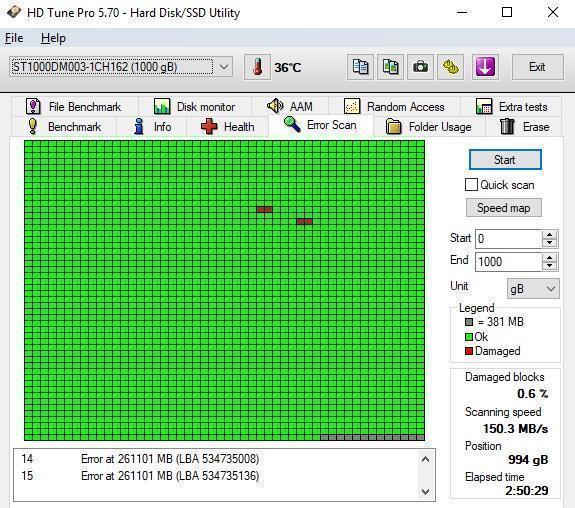The width and height of the screenshot is (575, 508).
Task: Copy results to clipboard with the text copy icon
Action: [360, 67]
